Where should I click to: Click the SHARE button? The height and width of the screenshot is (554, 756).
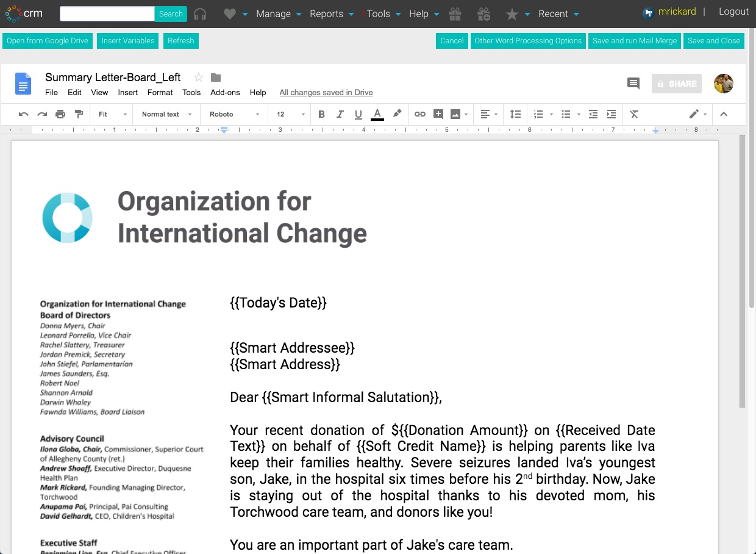[x=677, y=84]
